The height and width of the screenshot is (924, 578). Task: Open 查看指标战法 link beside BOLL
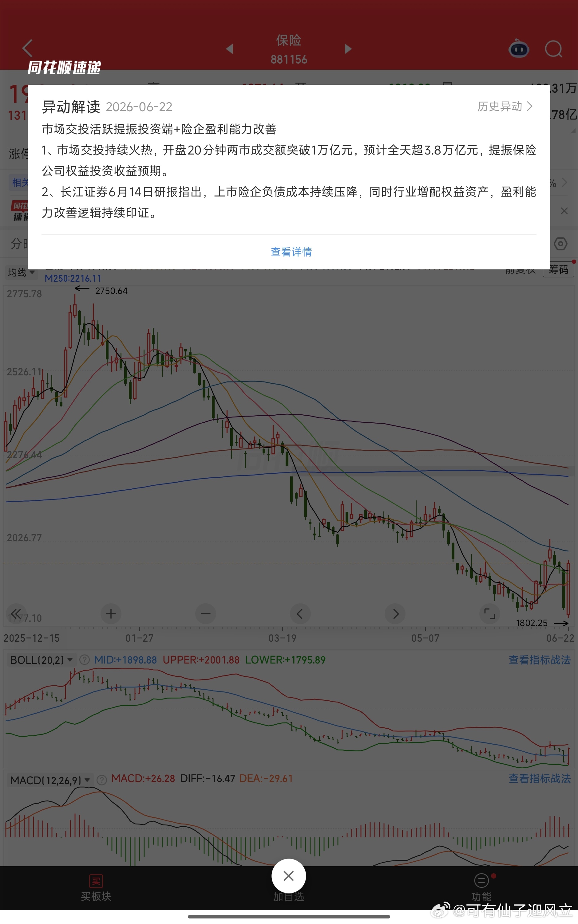(x=539, y=660)
